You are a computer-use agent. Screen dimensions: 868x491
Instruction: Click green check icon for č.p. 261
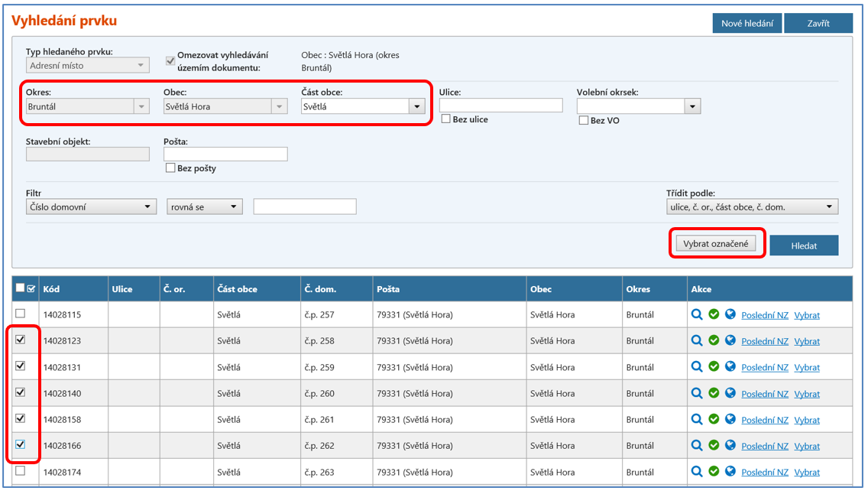(714, 419)
